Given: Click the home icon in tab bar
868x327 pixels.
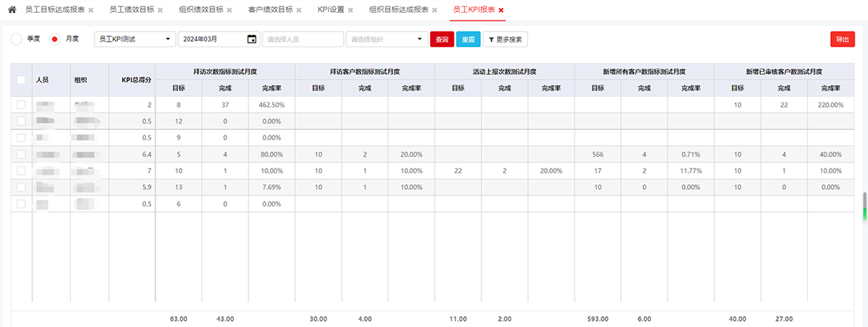Looking at the screenshot, I should point(12,9).
